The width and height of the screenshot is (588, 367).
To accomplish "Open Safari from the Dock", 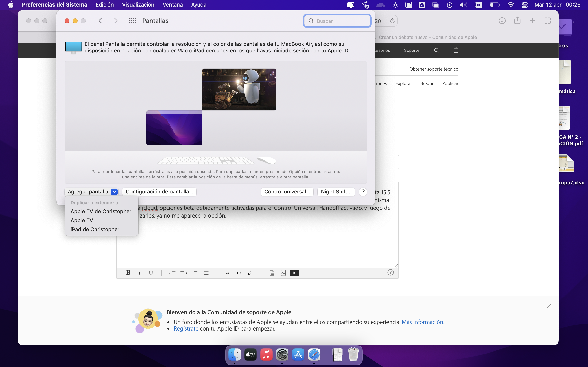I will pyautogui.click(x=314, y=355).
